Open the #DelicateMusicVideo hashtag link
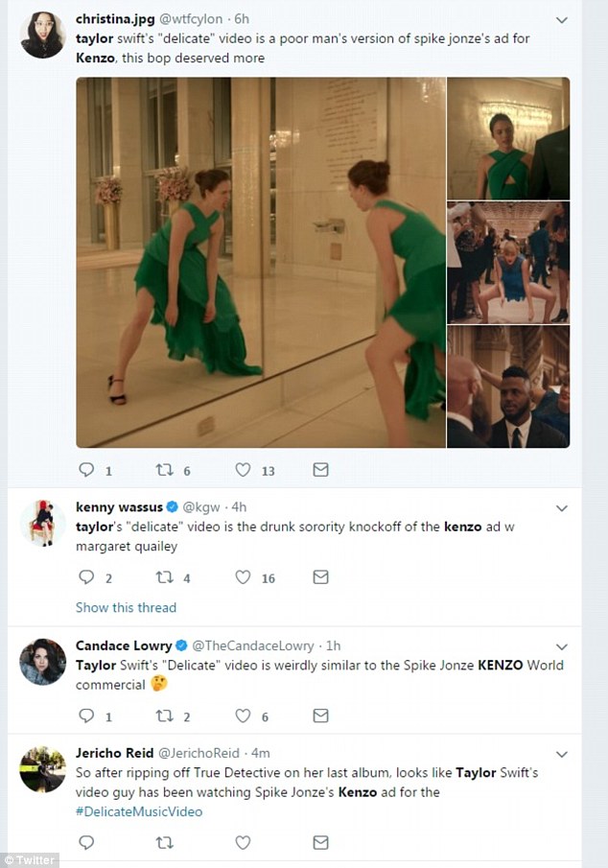Image resolution: width=608 pixels, height=868 pixels. tap(139, 811)
